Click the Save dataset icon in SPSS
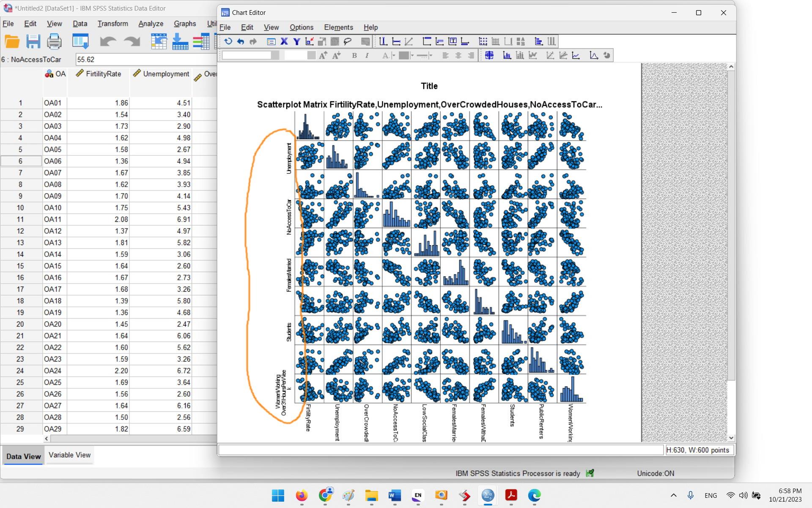Viewport: 812px width, 508px height. click(x=33, y=41)
